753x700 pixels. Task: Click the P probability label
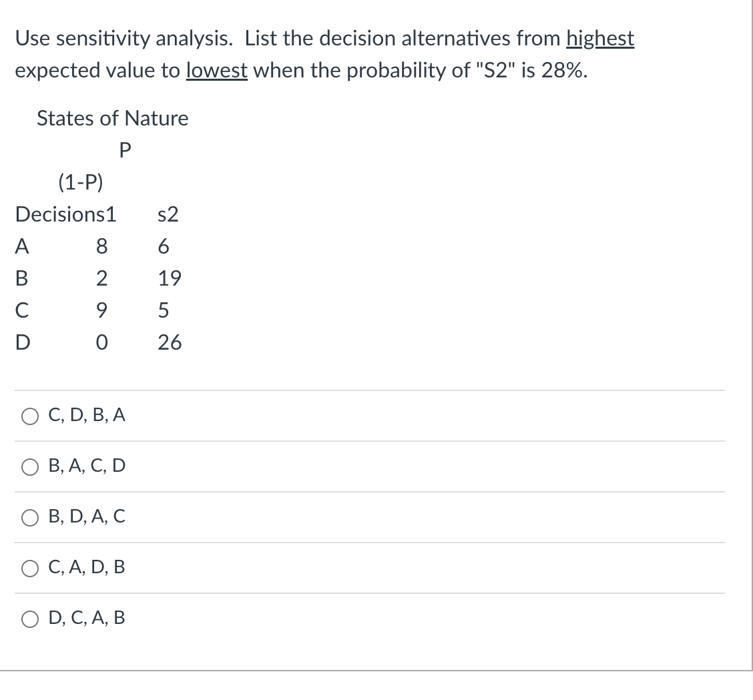(124, 150)
